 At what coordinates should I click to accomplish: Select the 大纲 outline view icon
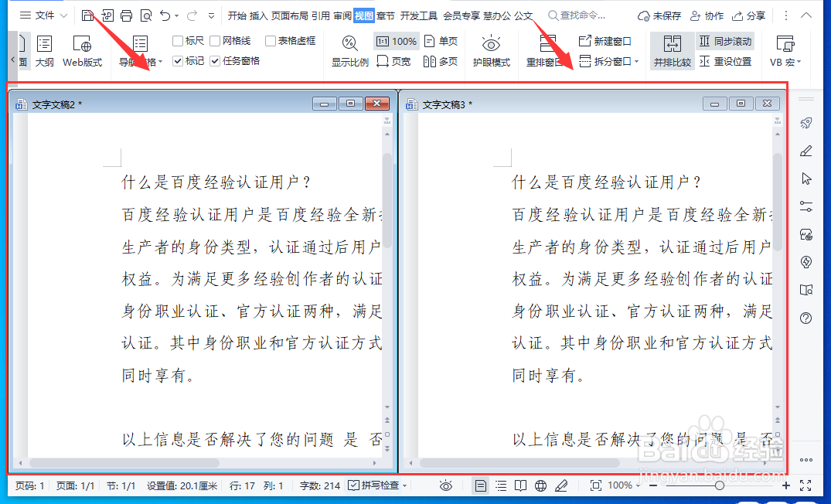click(45, 51)
